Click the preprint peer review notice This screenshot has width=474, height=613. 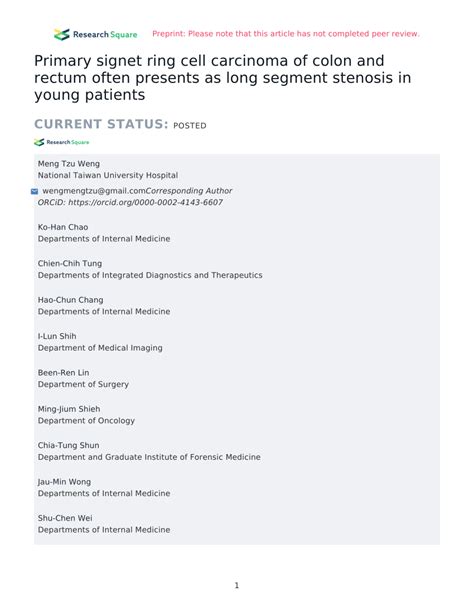285,34
